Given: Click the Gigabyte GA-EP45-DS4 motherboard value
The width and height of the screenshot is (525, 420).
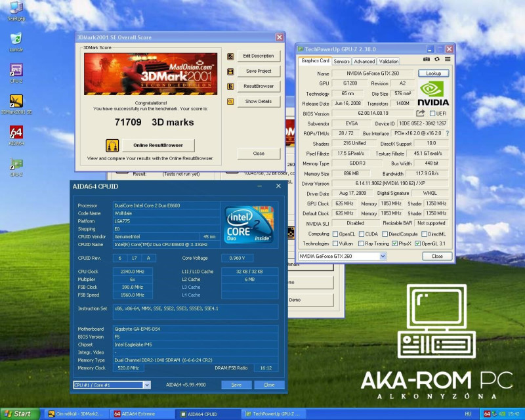Looking at the screenshot, I should coord(196,329).
